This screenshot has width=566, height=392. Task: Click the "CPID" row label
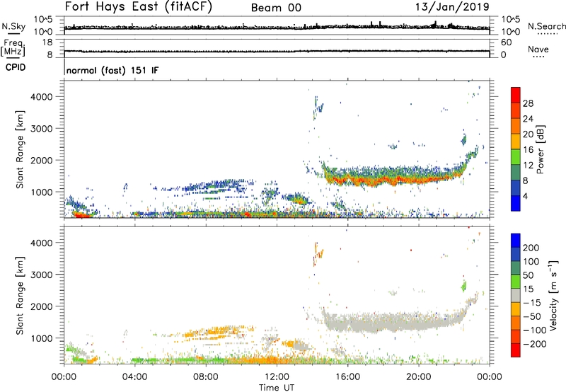click(16, 67)
